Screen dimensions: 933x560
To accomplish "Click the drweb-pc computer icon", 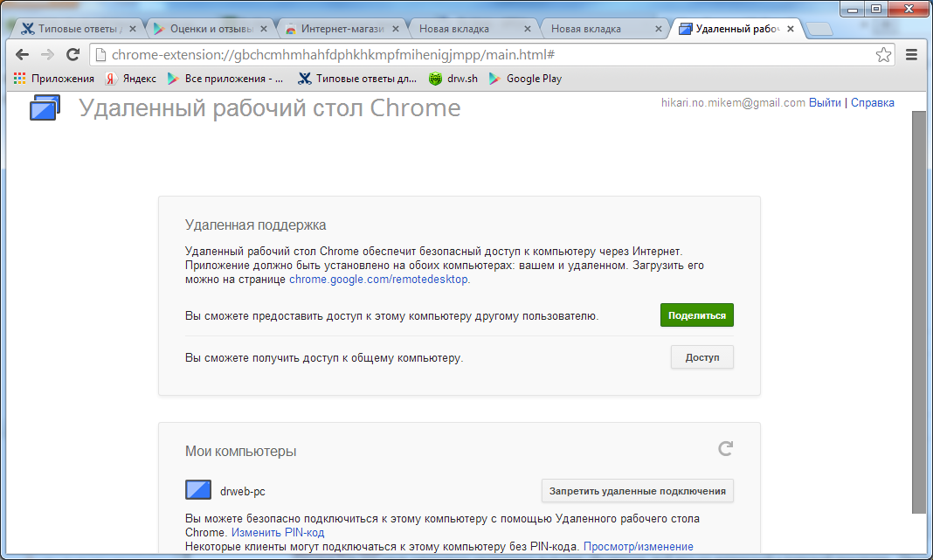I will (x=198, y=490).
